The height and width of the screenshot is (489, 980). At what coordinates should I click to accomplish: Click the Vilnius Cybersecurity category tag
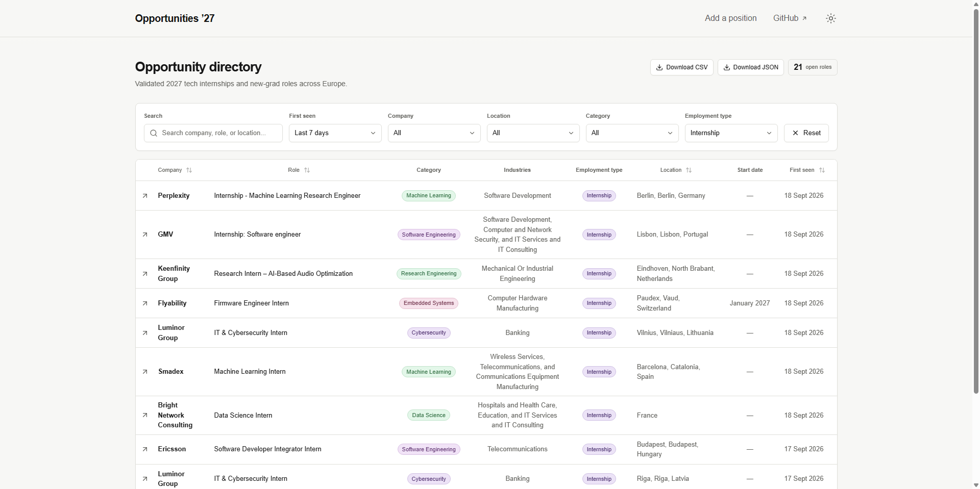pyautogui.click(x=429, y=333)
